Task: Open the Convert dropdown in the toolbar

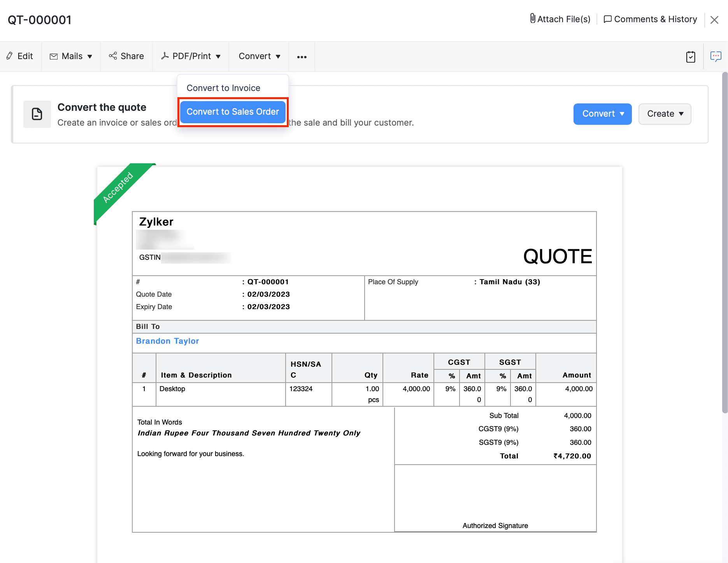Action: pos(259,56)
